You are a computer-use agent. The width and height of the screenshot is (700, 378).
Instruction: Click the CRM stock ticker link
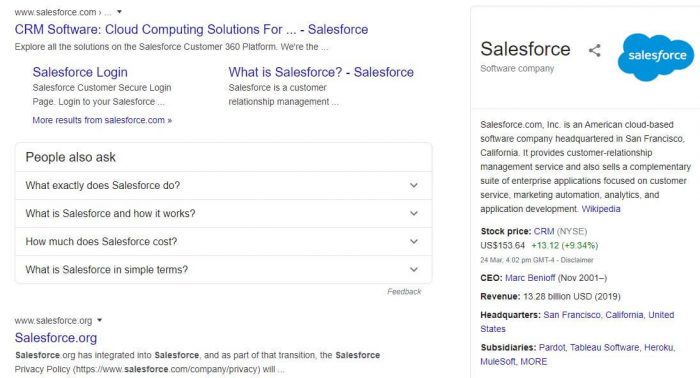[x=544, y=231]
